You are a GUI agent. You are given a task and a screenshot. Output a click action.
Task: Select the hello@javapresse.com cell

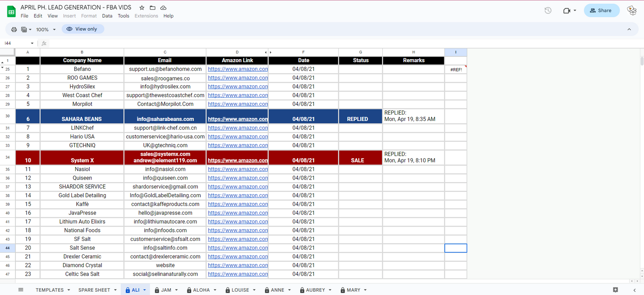coord(165,213)
